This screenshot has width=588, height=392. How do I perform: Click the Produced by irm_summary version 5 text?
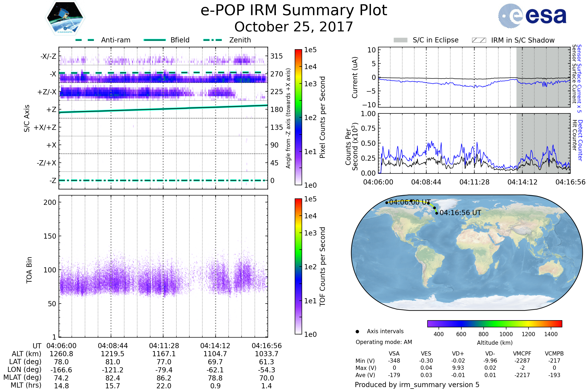tap(417, 385)
